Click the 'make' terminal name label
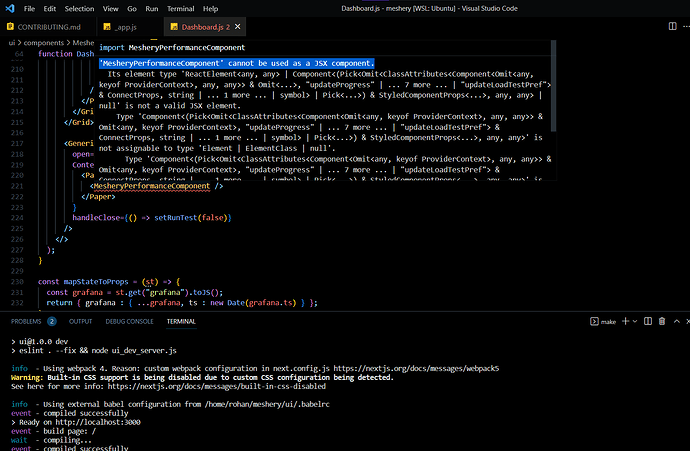Screen dimensions: 690x451 pos(608,322)
